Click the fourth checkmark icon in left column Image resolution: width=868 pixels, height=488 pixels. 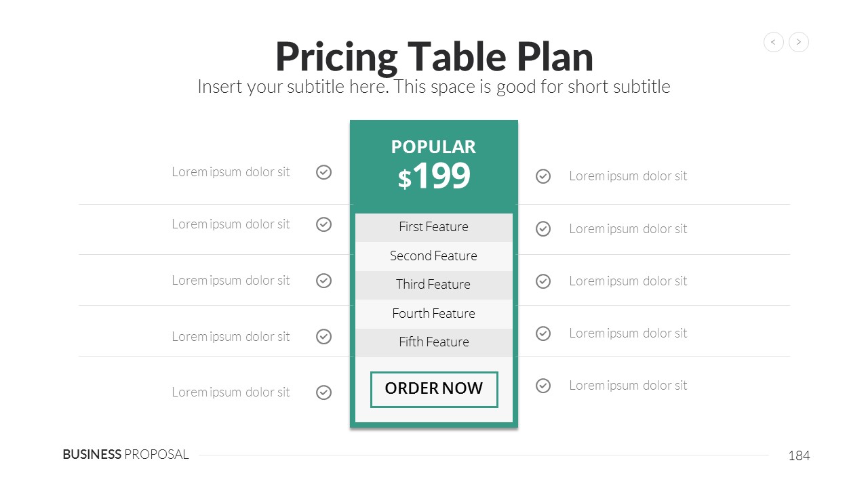pyautogui.click(x=324, y=336)
